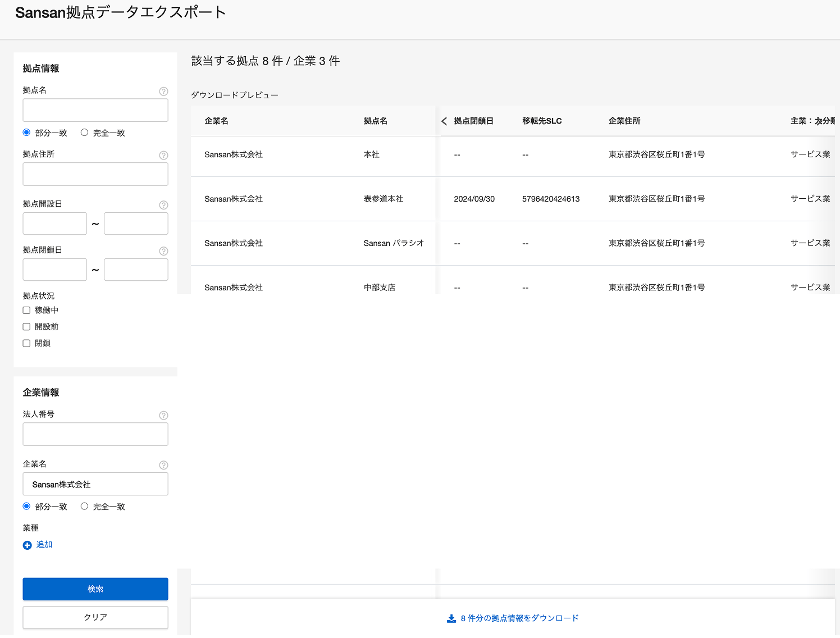840x638 pixels.
Task: Enable the 稼働中 checkbox
Action: pos(26,310)
